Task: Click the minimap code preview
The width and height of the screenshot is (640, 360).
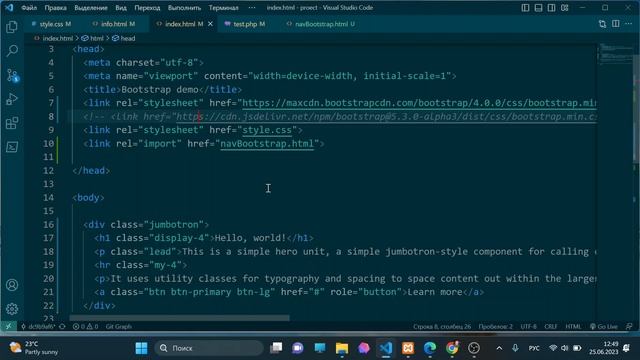Action: (616, 54)
